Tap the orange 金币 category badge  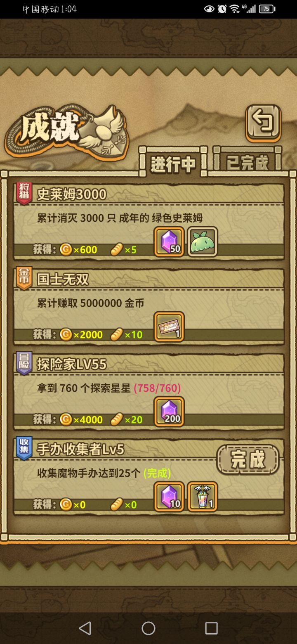(x=24, y=278)
